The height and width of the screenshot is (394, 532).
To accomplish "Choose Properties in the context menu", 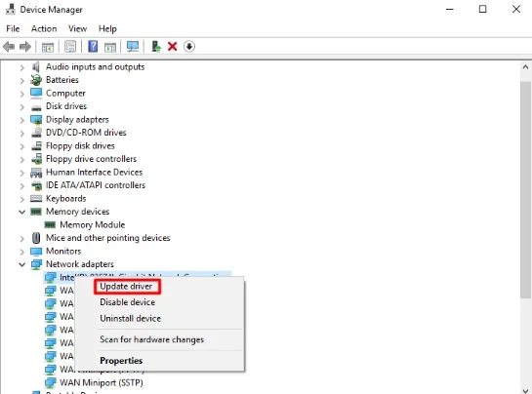I will [121, 361].
